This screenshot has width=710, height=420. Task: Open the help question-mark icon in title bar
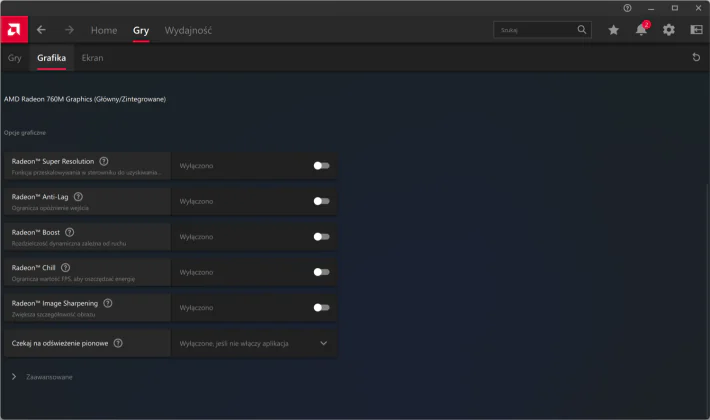[x=627, y=8]
